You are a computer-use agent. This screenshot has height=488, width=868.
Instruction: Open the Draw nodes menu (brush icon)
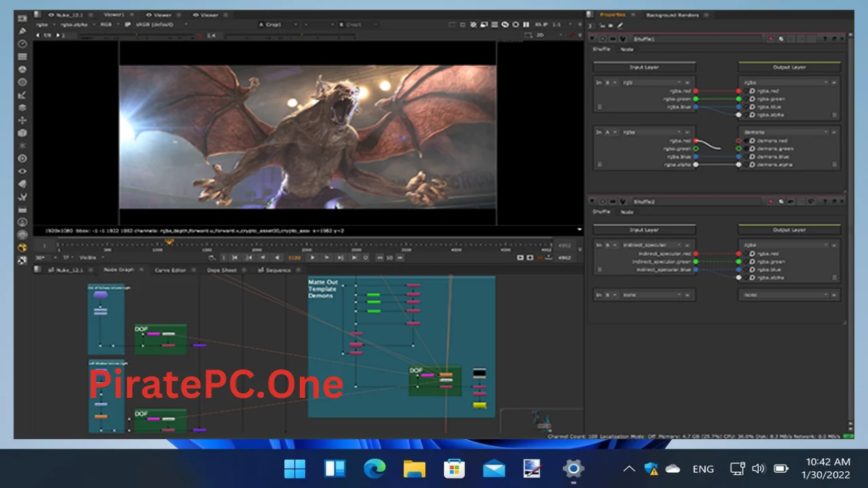coord(22,31)
